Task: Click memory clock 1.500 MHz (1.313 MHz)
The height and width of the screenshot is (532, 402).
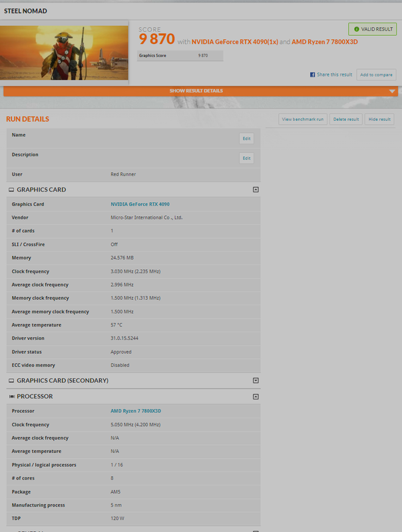Action: point(136,298)
